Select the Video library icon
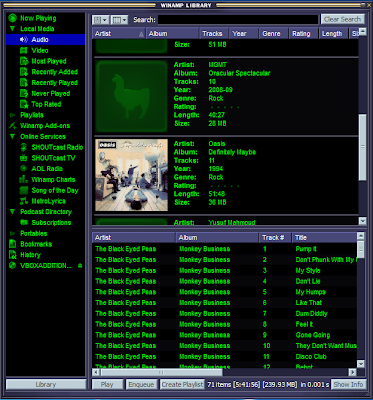Screen dimensions: 373x400 coord(23,50)
